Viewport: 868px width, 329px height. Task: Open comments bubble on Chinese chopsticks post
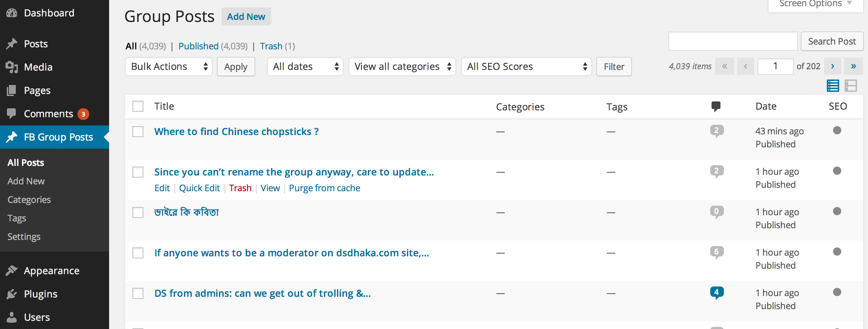click(x=717, y=131)
